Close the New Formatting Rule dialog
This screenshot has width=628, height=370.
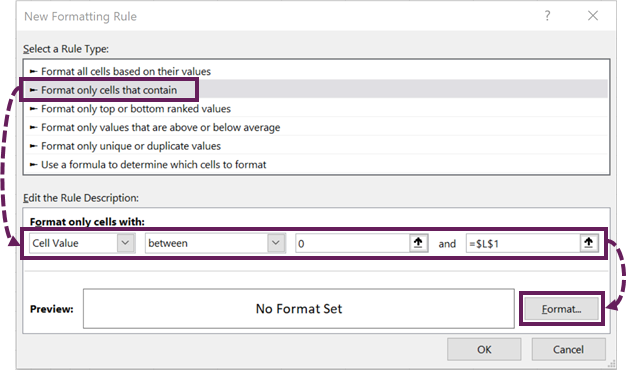[x=593, y=16]
